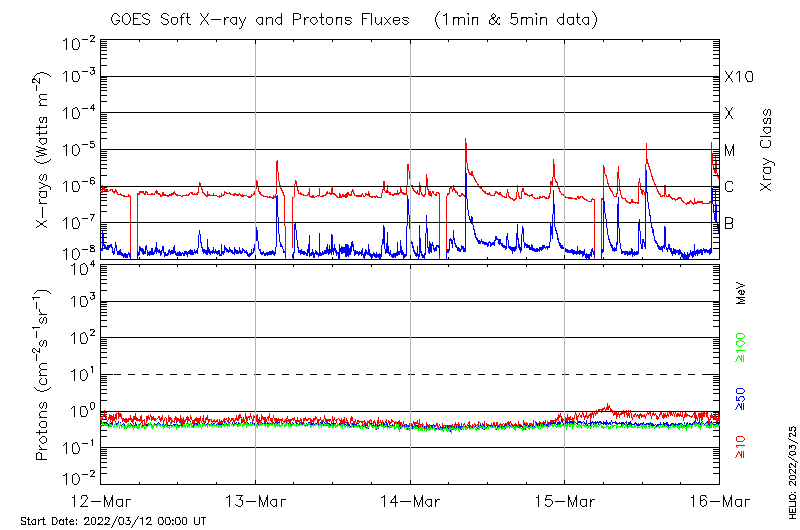Click the green ≥100 MeV legend label

point(741,349)
